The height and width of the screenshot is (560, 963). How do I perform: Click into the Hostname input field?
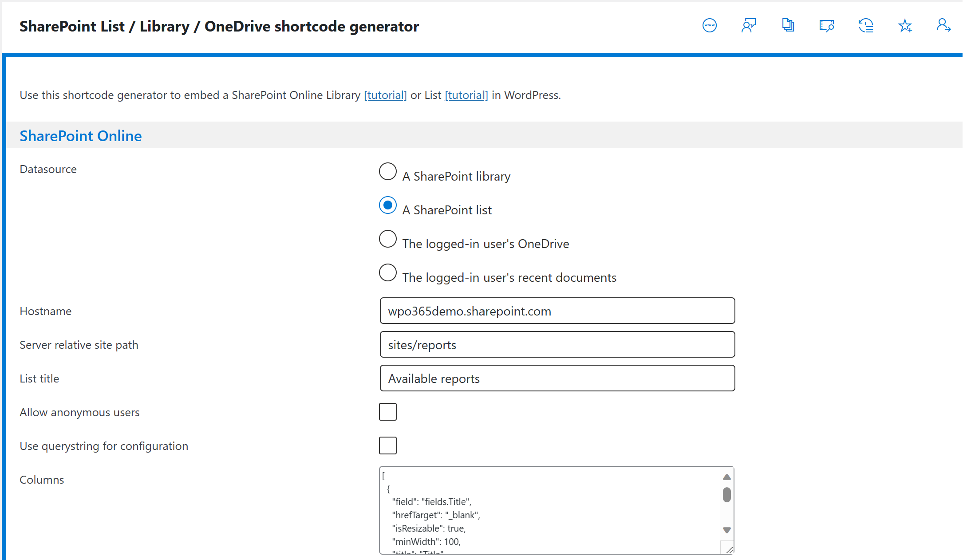(557, 311)
